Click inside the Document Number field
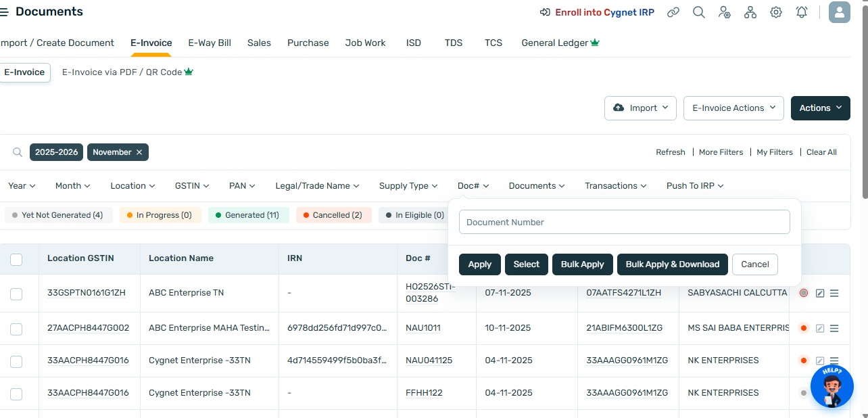The width and height of the screenshot is (868, 418). tap(624, 222)
